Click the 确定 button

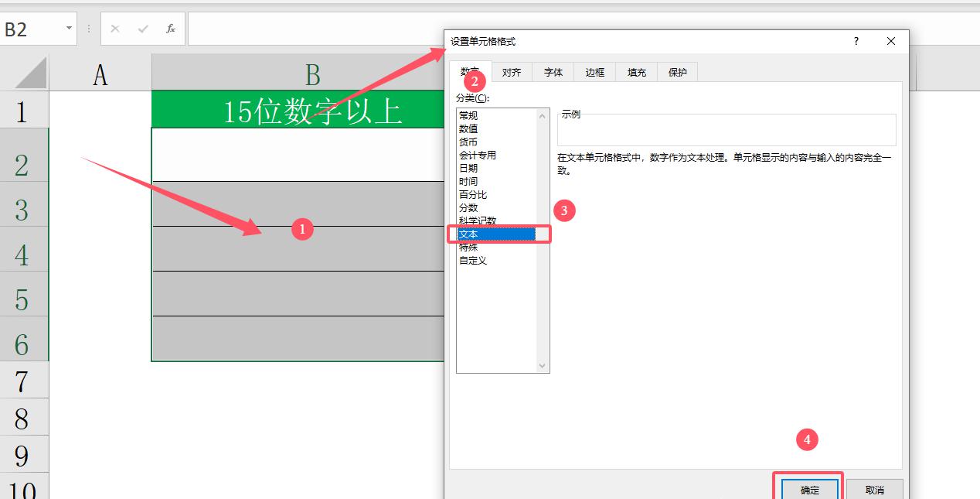point(810,490)
